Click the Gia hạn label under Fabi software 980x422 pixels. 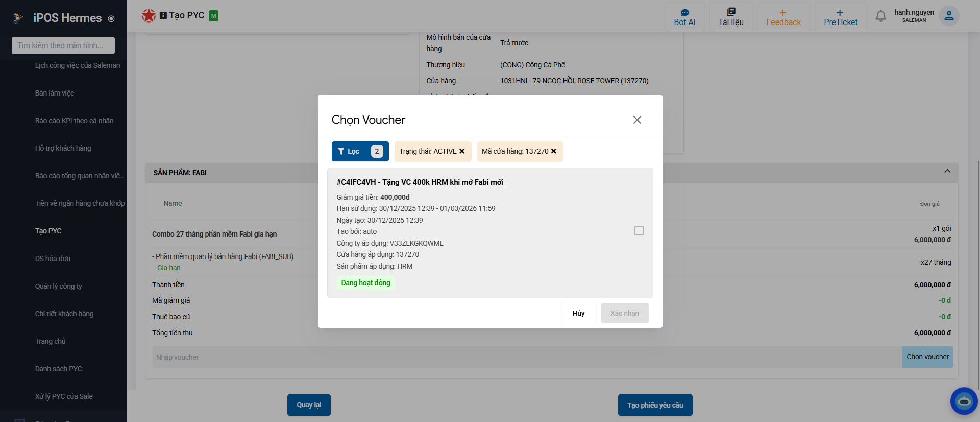tap(169, 268)
